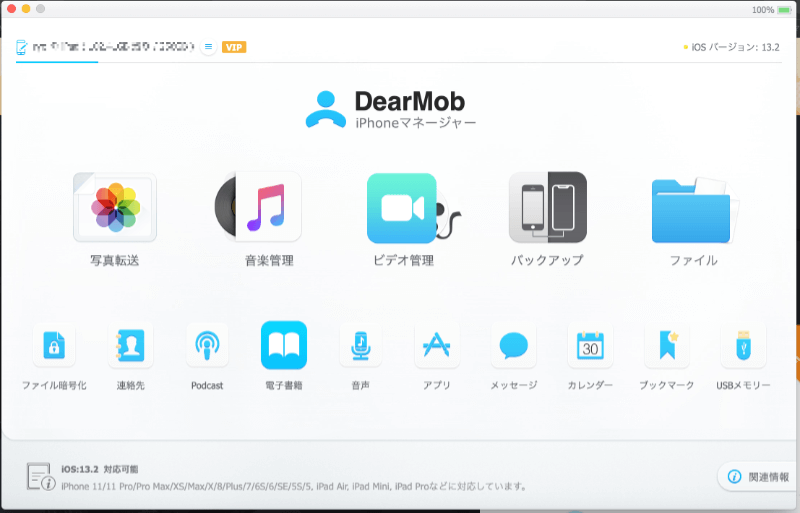Viewport: 800px width, 513px height.
Task: Open the メッセージ message bubble icon
Action: coord(513,346)
